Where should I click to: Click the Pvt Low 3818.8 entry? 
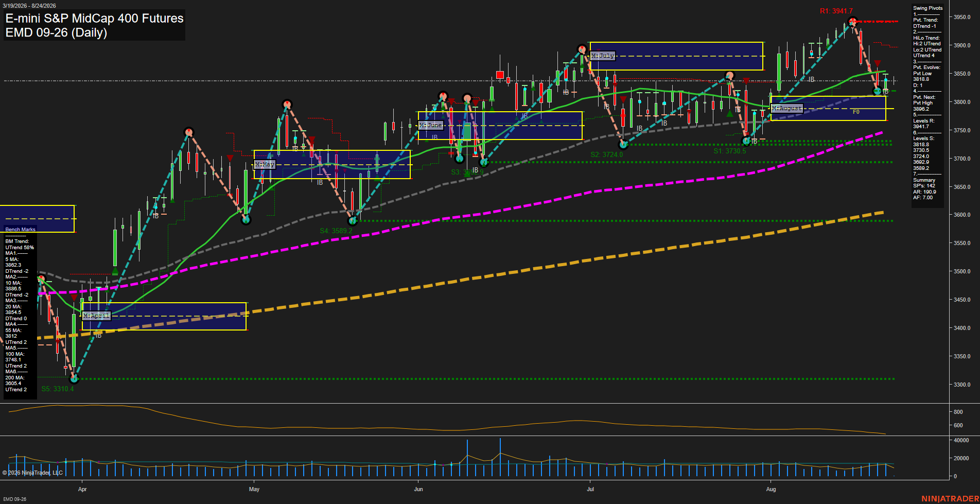tap(922, 76)
